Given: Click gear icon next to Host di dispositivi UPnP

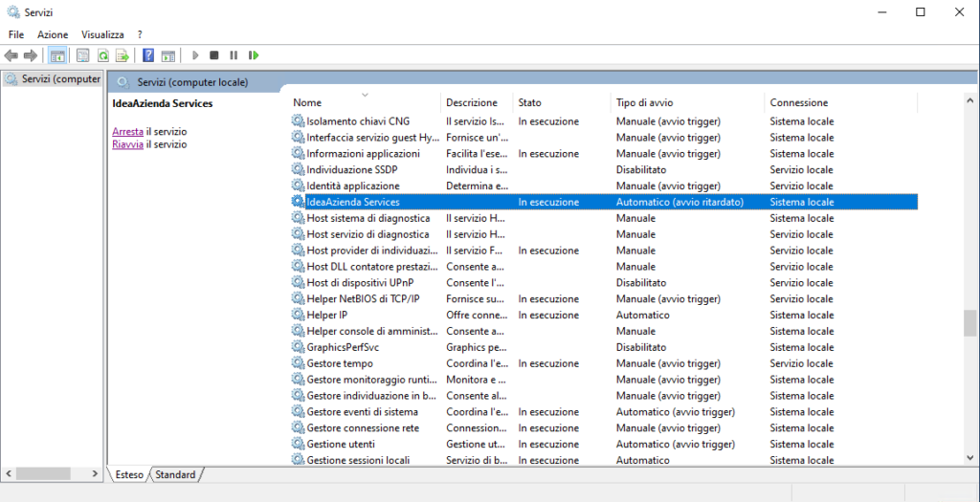Looking at the screenshot, I should (299, 282).
